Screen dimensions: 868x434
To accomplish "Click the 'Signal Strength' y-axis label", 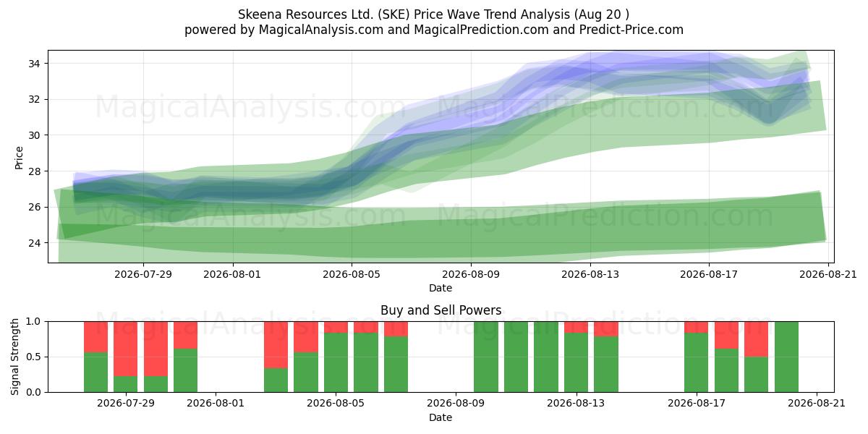I will click(x=16, y=357).
